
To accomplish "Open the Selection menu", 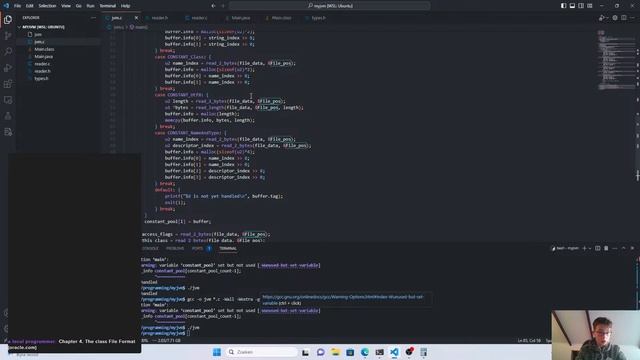I will tap(47, 6).
